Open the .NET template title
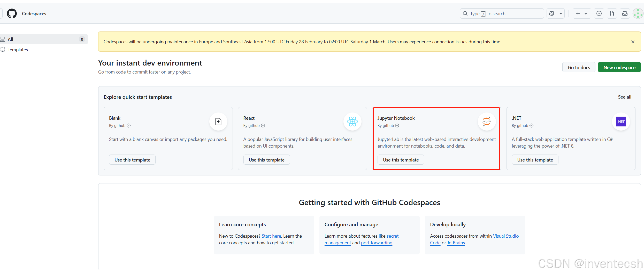The width and height of the screenshot is (644, 274). tap(516, 118)
